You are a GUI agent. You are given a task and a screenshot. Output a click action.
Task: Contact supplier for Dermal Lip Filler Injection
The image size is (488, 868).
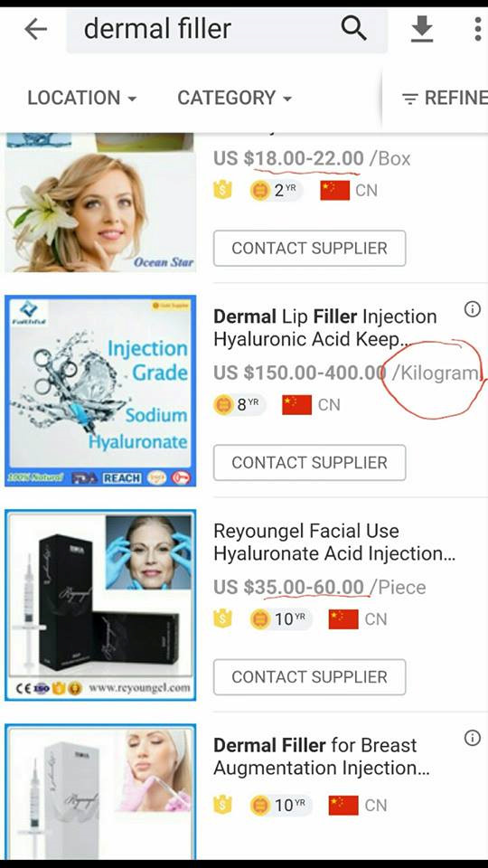tap(310, 462)
